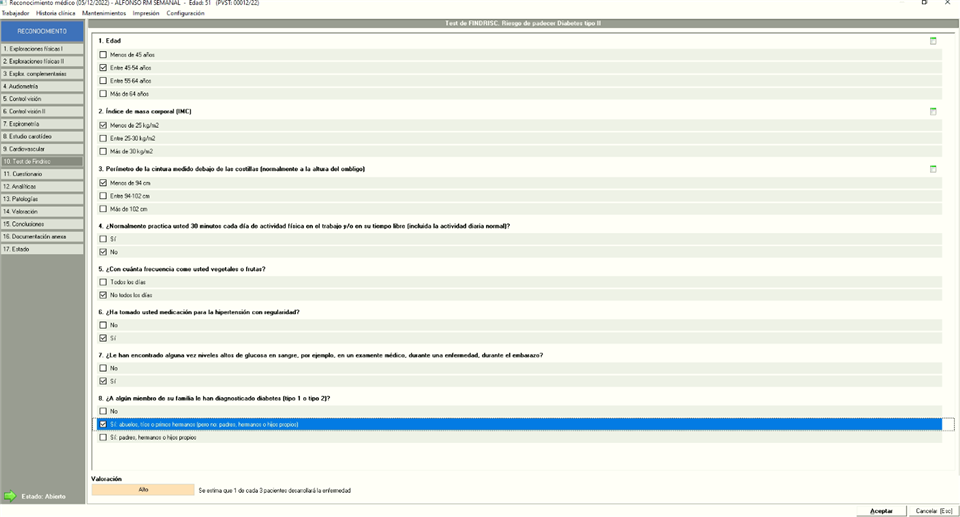Click the green icon beside the waist perimeter question
Image resolution: width=960 pixels, height=517 pixels.
click(x=933, y=169)
